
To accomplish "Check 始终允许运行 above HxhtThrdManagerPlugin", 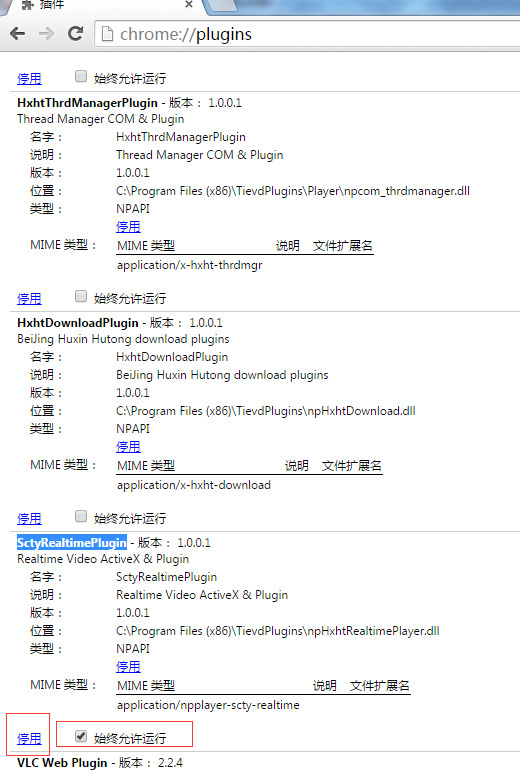I will pos(81,76).
